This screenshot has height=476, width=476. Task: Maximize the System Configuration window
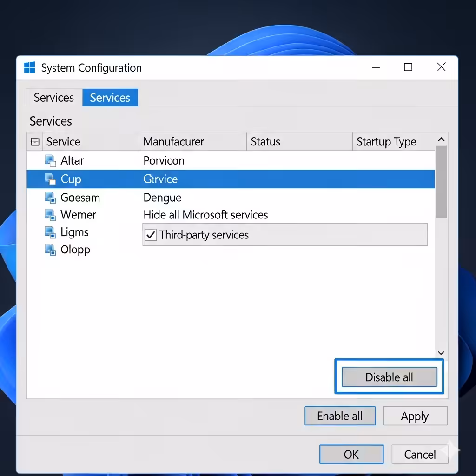(408, 67)
